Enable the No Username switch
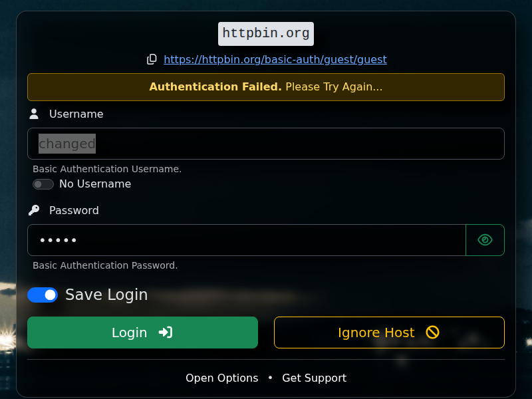This screenshot has height=399, width=532. point(43,184)
